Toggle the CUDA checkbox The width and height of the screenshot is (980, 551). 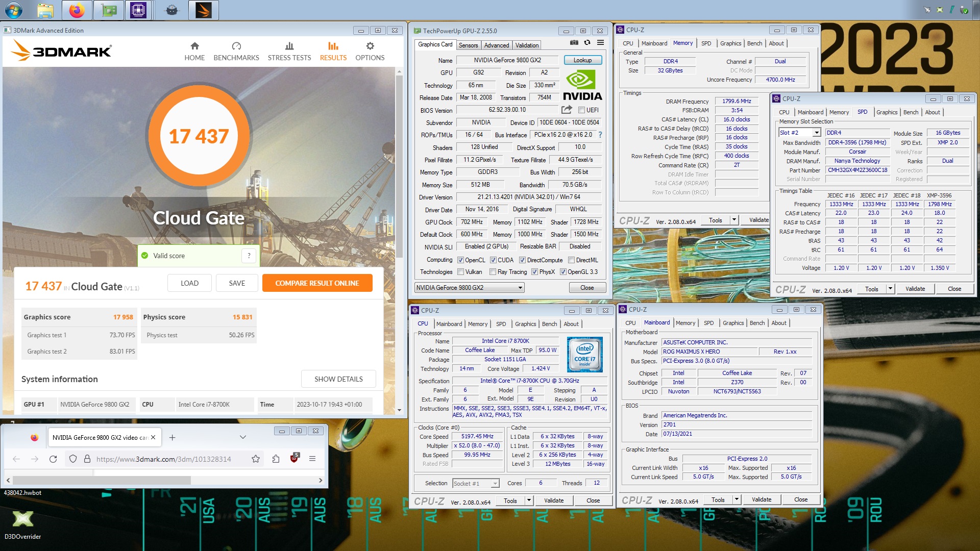493,260
